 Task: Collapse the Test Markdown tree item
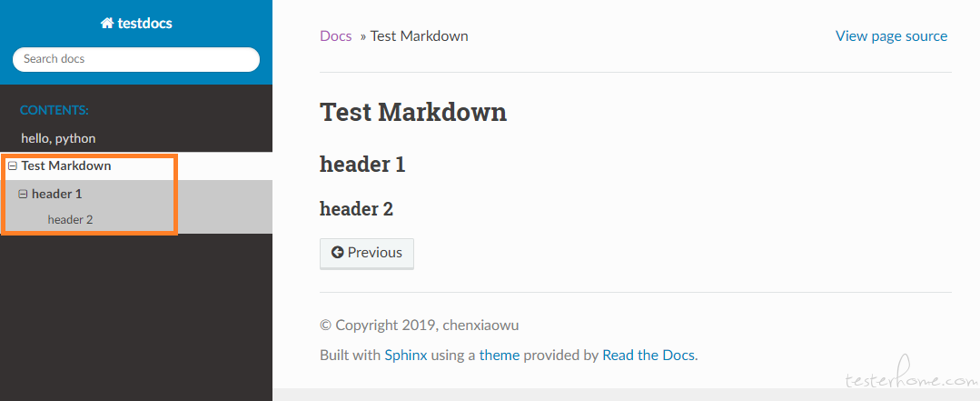coord(13,166)
